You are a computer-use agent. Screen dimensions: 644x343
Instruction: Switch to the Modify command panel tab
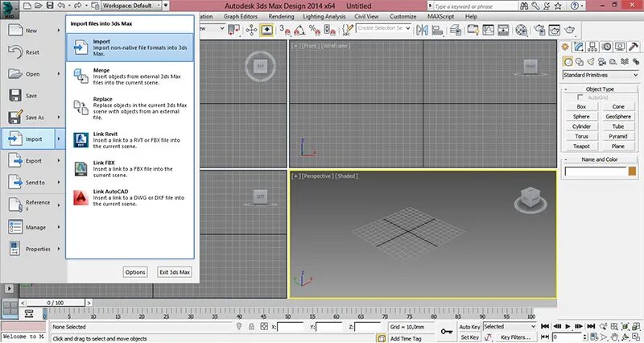pos(579,47)
